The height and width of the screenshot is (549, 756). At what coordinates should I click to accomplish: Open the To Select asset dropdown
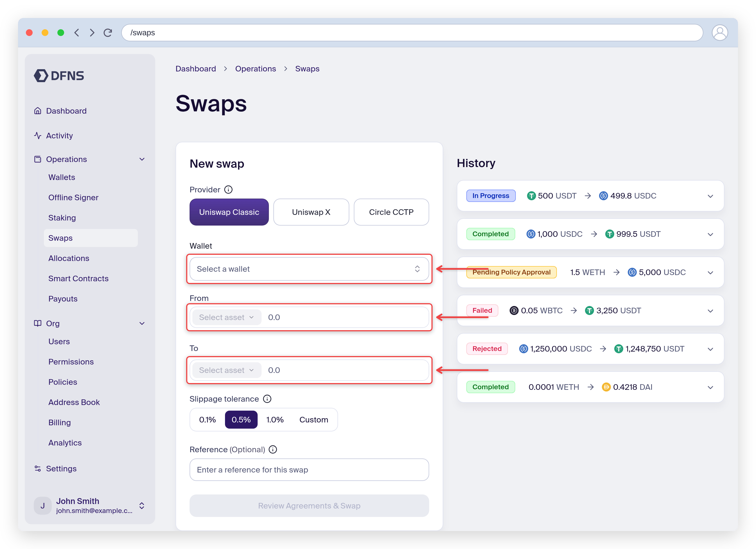[227, 370]
